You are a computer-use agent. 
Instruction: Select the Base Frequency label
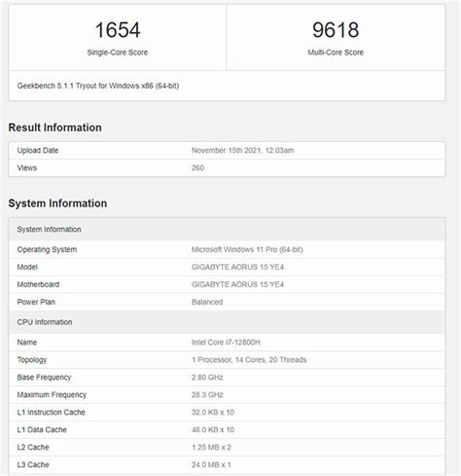(x=44, y=378)
